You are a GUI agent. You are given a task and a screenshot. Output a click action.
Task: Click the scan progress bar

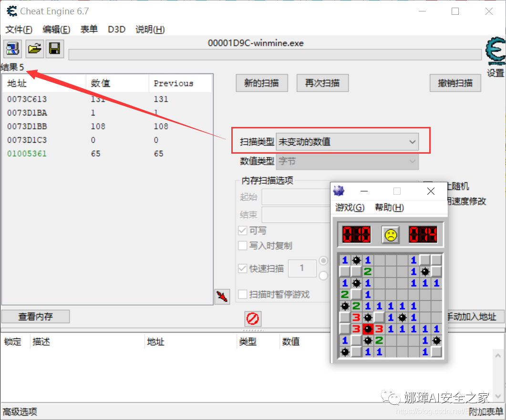[x=275, y=55]
